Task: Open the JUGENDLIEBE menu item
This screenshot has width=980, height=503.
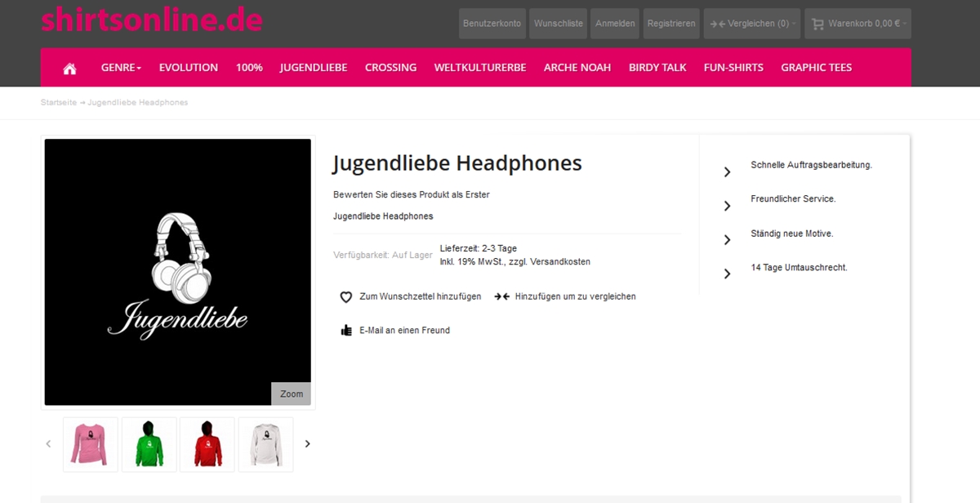Action: (314, 68)
